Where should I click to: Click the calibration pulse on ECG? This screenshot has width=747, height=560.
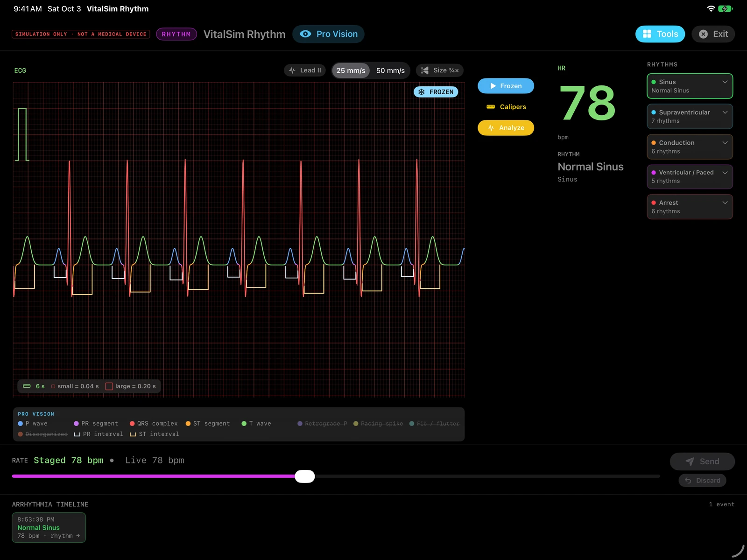(22, 134)
